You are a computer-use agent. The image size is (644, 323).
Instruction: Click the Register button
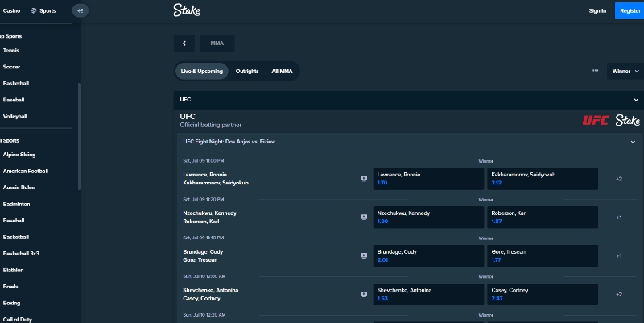(630, 10)
